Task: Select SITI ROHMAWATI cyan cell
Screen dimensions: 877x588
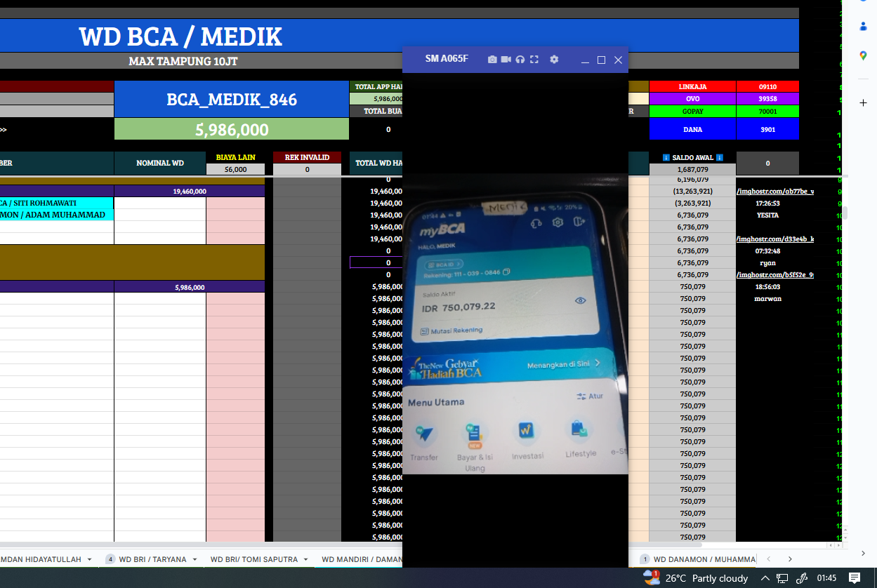Action: [57, 203]
